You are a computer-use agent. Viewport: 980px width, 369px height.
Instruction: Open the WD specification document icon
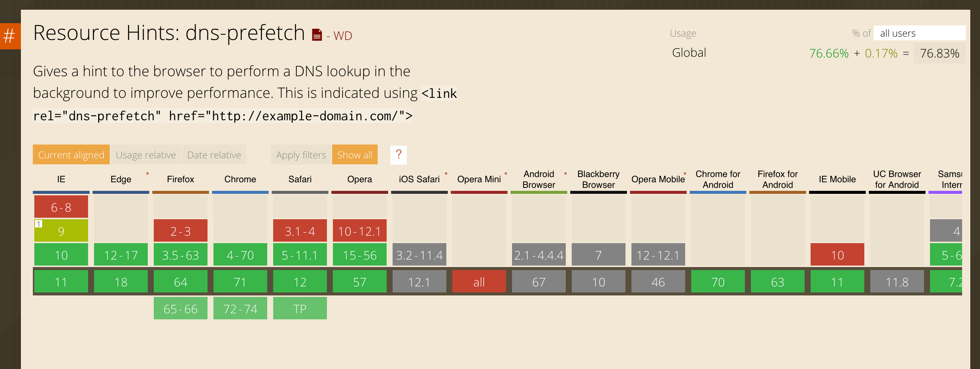click(316, 35)
